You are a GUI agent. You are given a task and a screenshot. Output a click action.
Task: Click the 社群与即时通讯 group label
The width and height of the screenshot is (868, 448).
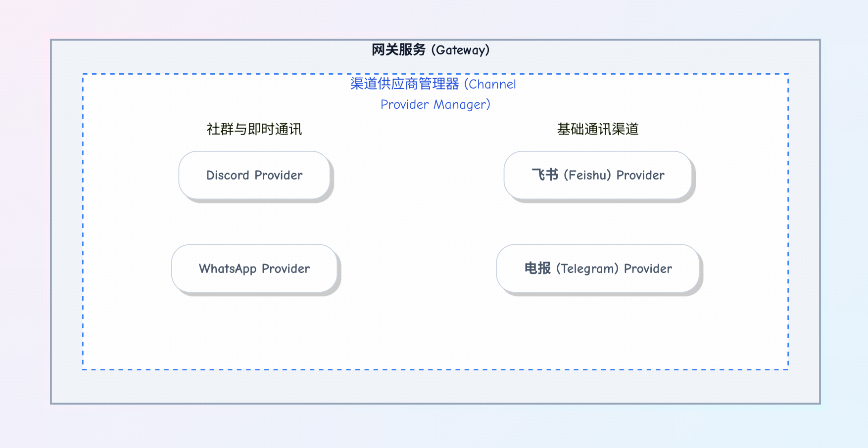coord(254,129)
